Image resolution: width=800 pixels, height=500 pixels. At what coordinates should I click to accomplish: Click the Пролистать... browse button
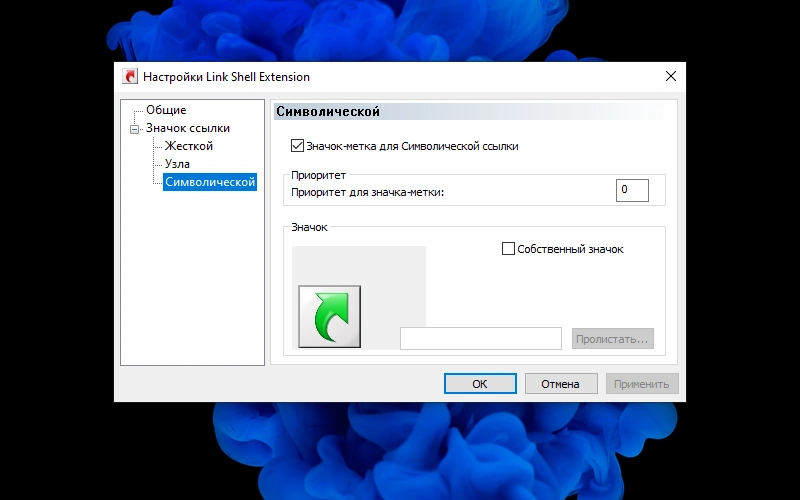click(x=612, y=339)
